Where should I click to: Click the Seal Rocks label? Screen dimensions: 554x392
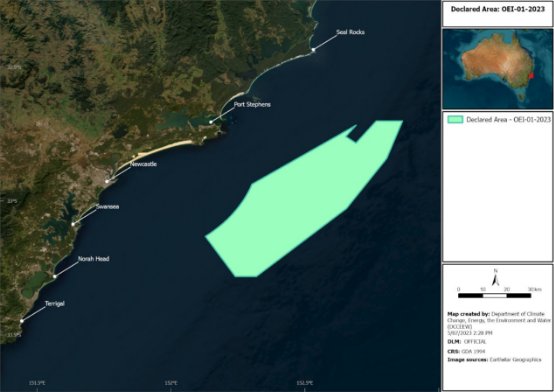[x=350, y=32]
